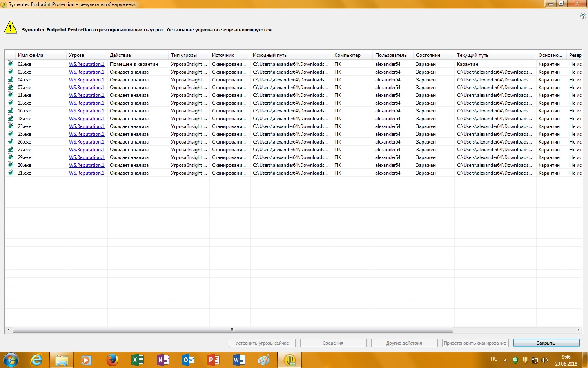Select the file icon for 18.exe
The height and width of the screenshot is (368, 588).
coord(10,118)
